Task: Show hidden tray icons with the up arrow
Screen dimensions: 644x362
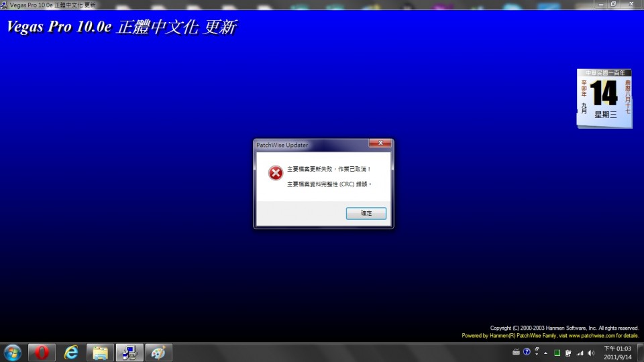Action: tap(546, 353)
